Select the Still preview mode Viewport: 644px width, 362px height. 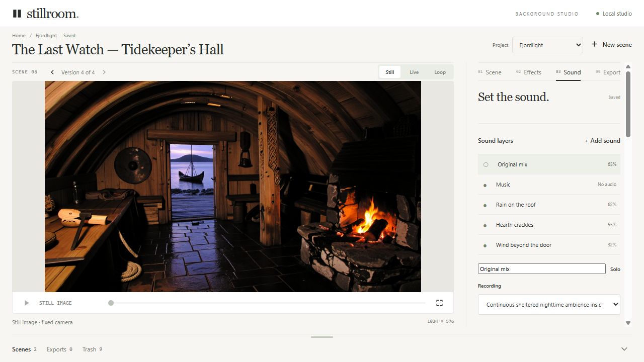point(390,72)
